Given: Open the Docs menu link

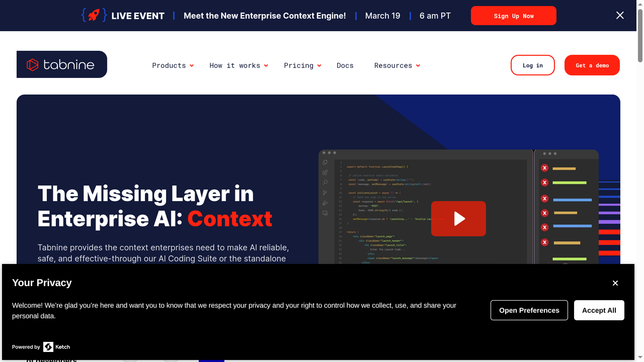Looking at the screenshot, I should click(345, 65).
